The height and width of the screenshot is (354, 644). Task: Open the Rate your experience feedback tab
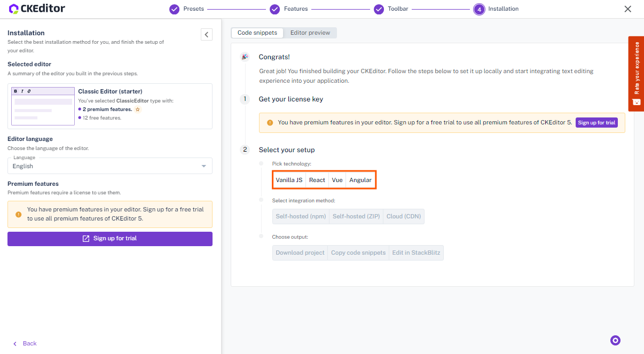pos(636,74)
